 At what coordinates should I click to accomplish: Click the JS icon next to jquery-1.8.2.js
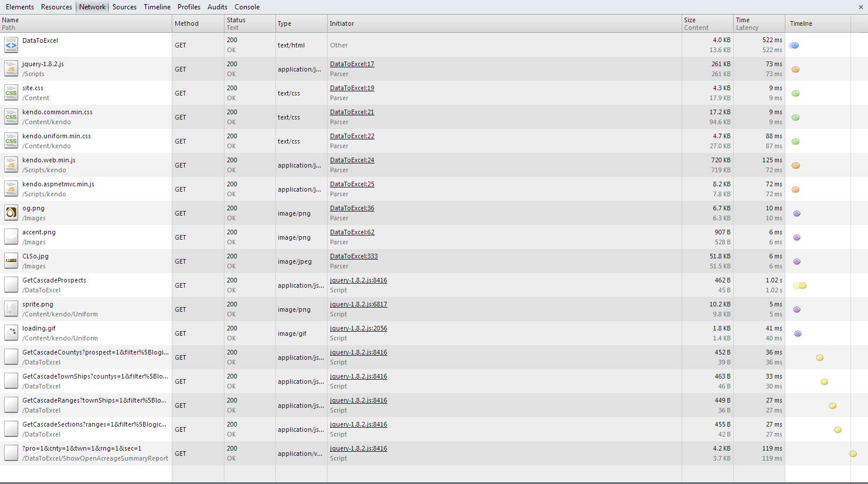pyautogui.click(x=11, y=69)
